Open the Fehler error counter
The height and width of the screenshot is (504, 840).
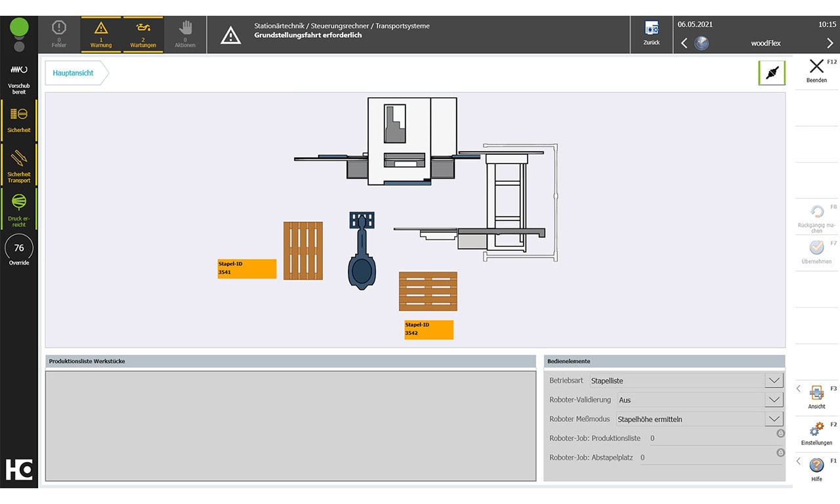59,35
